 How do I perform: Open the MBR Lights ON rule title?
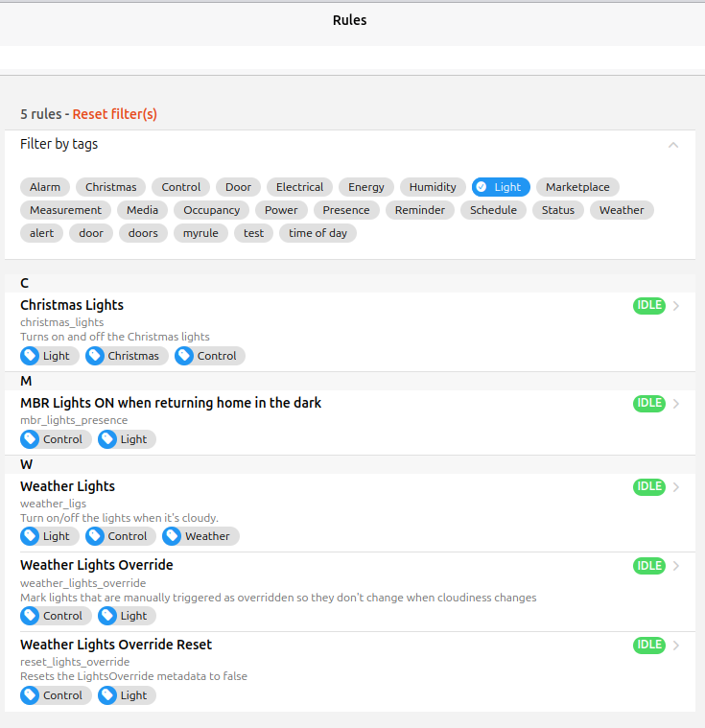click(x=171, y=403)
